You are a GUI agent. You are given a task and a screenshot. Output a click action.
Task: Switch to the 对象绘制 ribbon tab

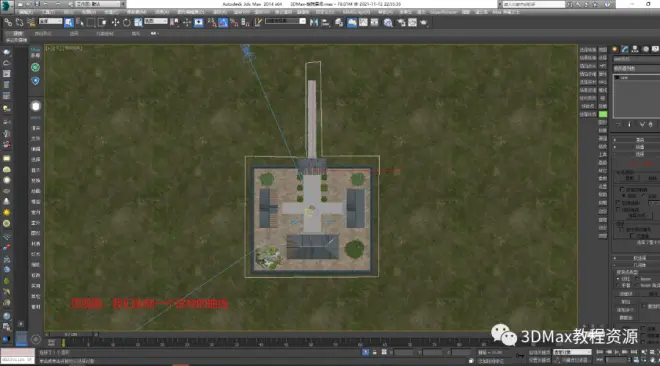point(104,33)
